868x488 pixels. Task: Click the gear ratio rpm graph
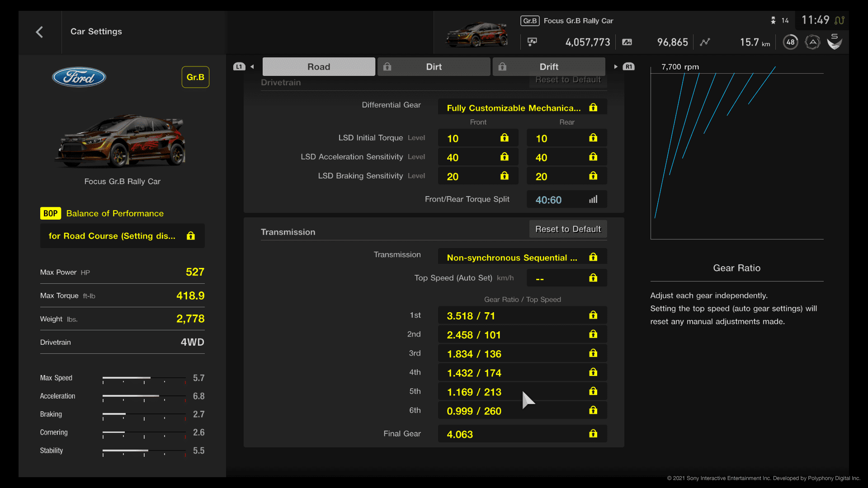[x=737, y=153]
